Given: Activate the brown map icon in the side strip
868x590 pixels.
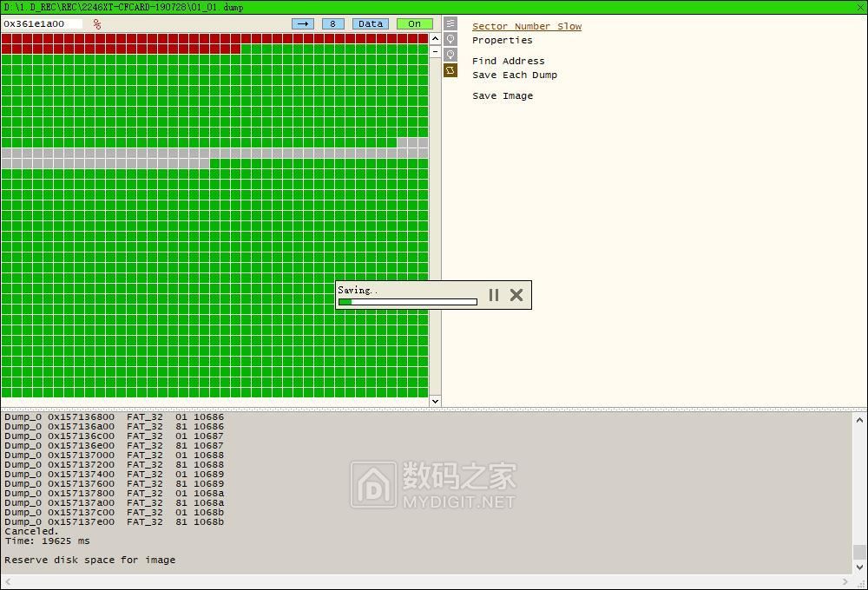Looking at the screenshot, I should (x=450, y=70).
